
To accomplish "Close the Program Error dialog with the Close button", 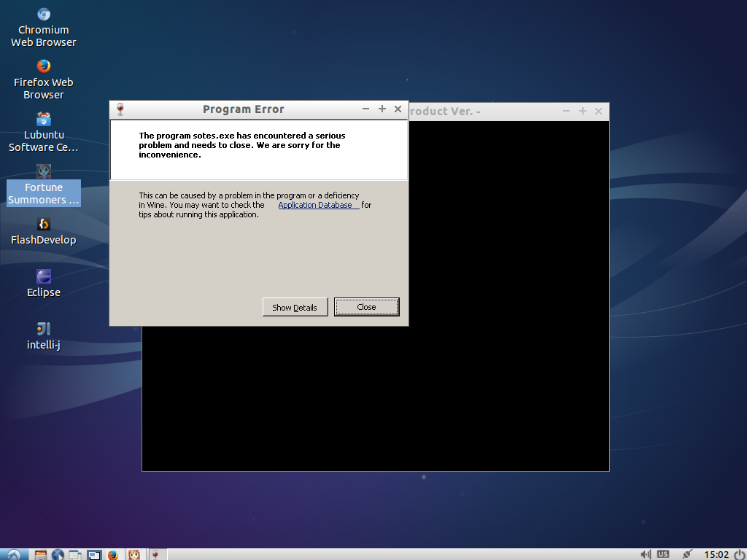I will (366, 307).
